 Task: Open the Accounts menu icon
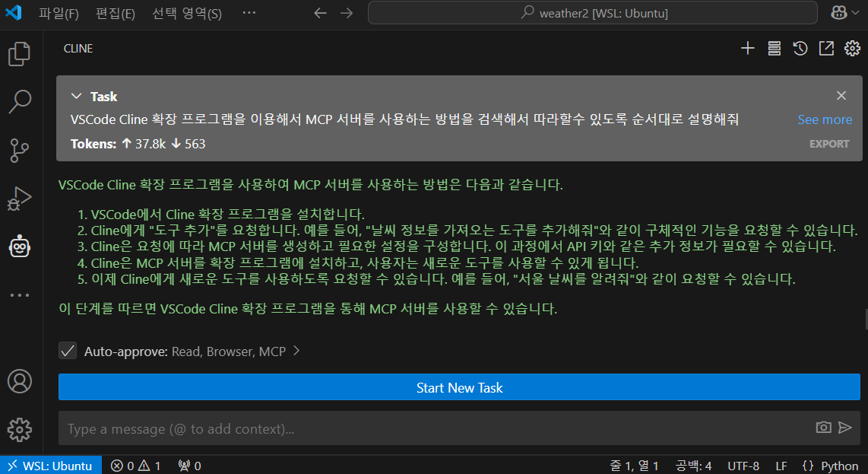click(x=19, y=381)
